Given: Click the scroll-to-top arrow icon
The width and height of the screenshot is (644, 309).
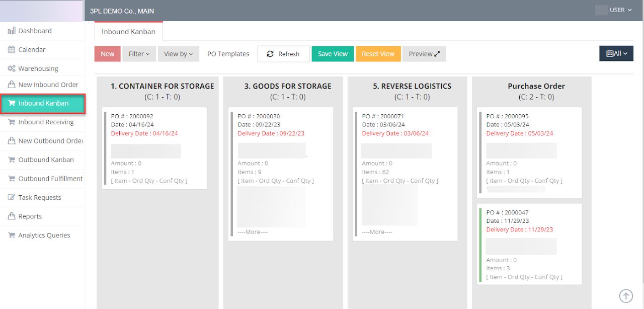Looking at the screenshot, I should [626, 296].
